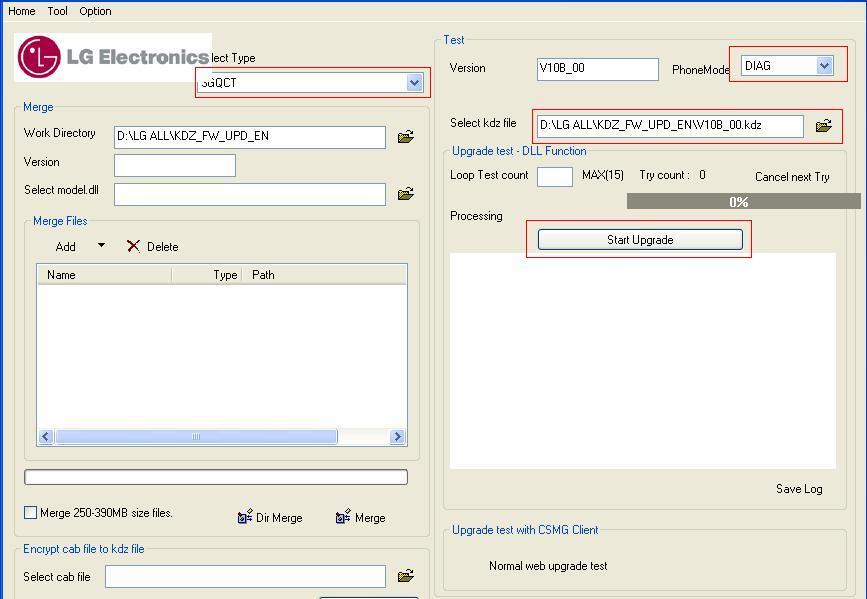Screen dimensions: 867x599
Task: Click the Dir Merge icon
Action: (x=245, y=517)
